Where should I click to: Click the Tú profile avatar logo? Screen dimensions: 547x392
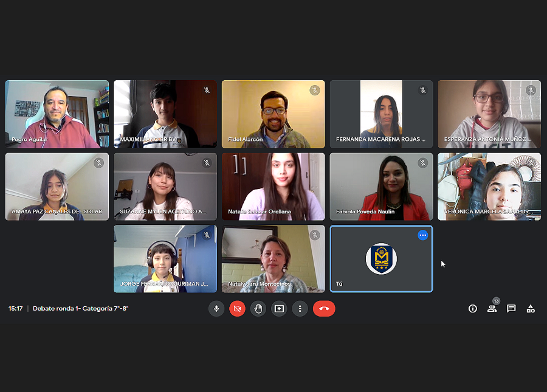coord(381,259)
